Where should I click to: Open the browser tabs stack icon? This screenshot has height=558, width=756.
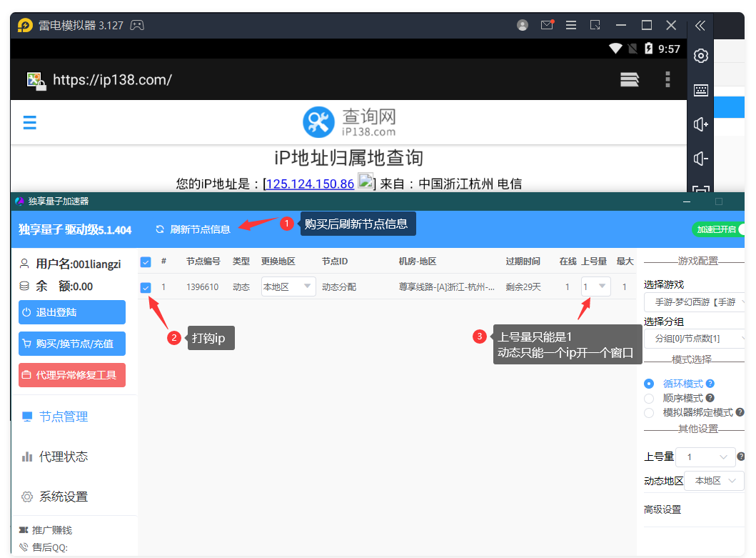(629, 79)
